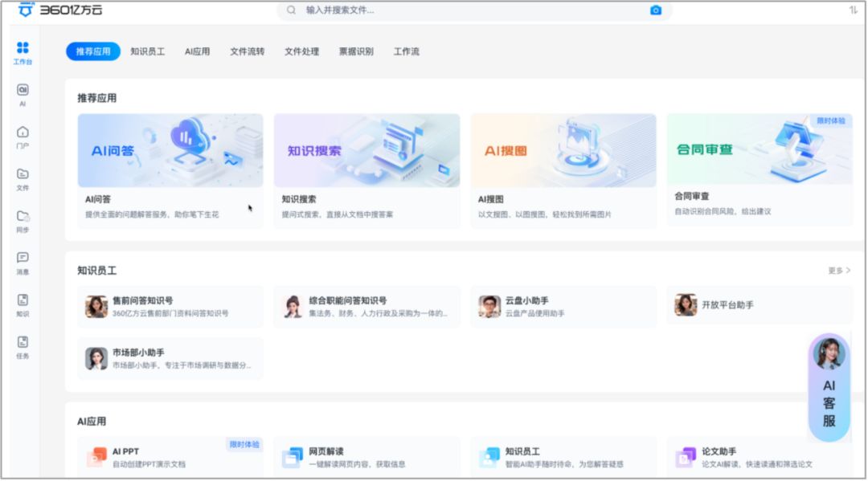Switch to the 知识员工 tab

pyautogui.click(x=148, y=51)
